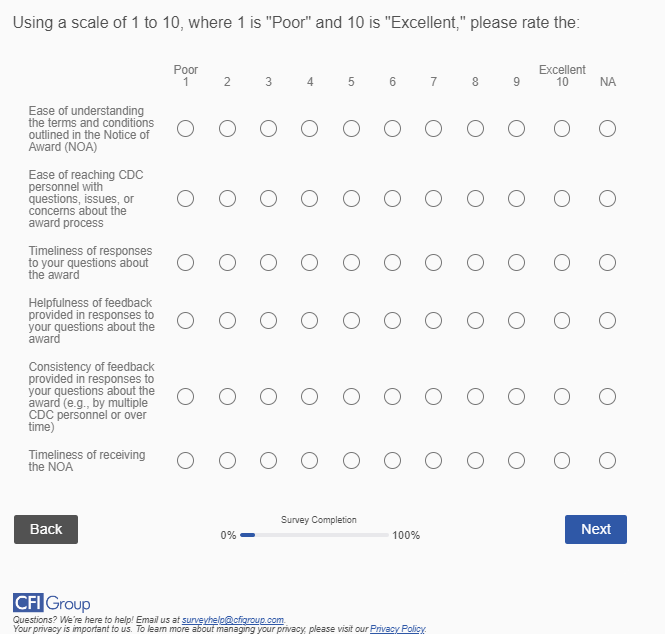Choose 10 for timeliness of receiving the NOA

tap(562, 461)
